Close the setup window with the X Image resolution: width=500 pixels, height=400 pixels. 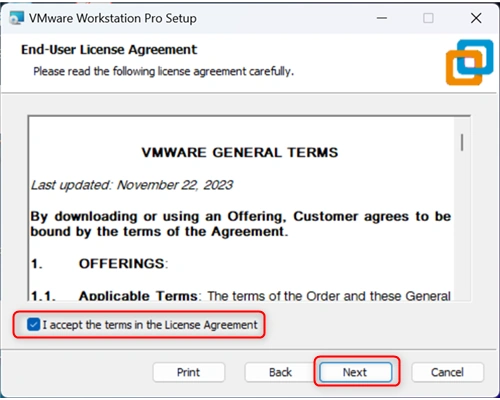coord(476,18)
